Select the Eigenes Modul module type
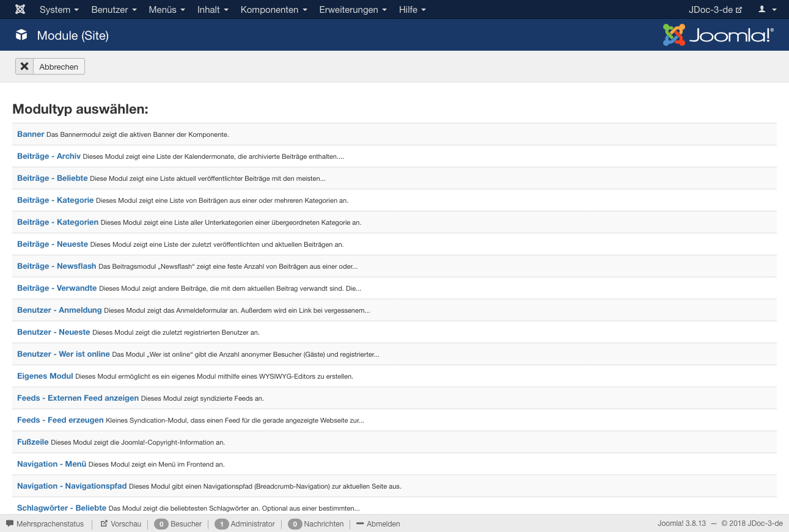This screenshot has width=789, height=532. coord(45,376)
